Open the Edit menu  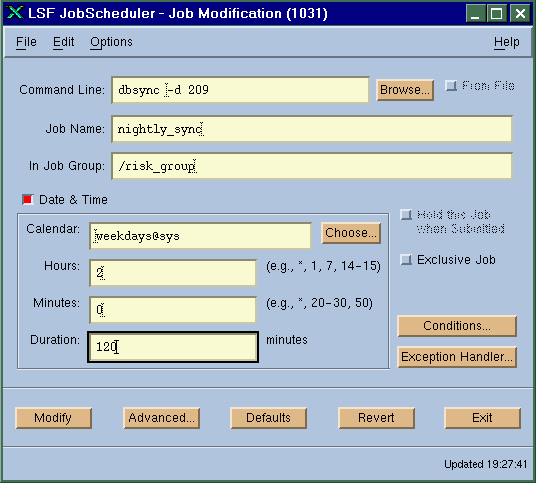tap(63, 42)
